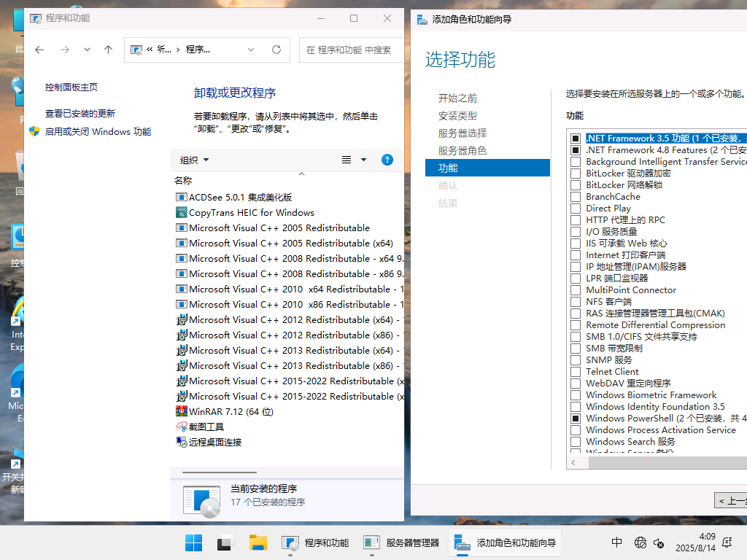
Task: Click the Forward arrow in Programs and Features
Action: [65, 50]
